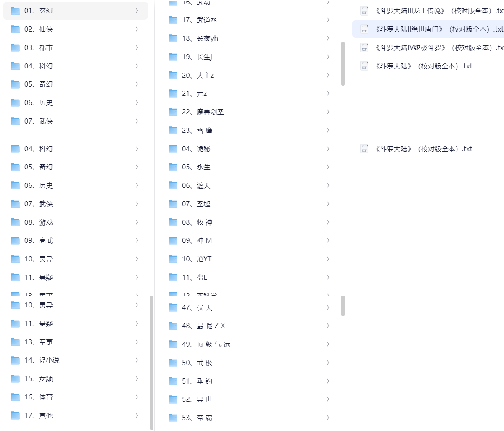The width and height of the screenshot is (504, 431).
Task: Select the 17、武道zs folder name
Action: tap(199, 20)
